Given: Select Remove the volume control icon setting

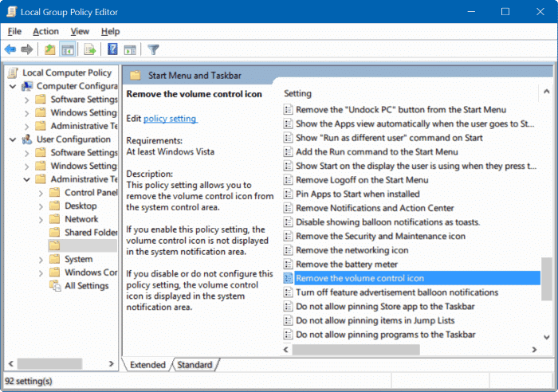Looking at the screenshot, I should click(412, 278).
